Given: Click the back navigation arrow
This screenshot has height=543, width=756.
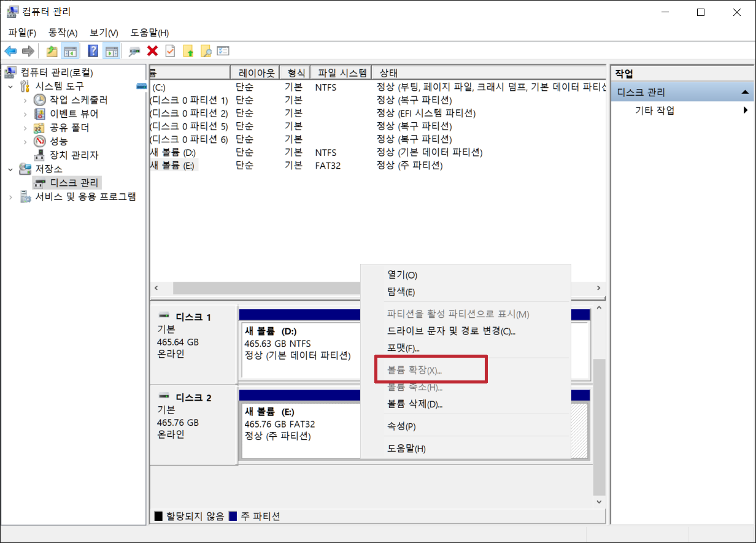Looking at the screenshot, I should click(10, 51).
